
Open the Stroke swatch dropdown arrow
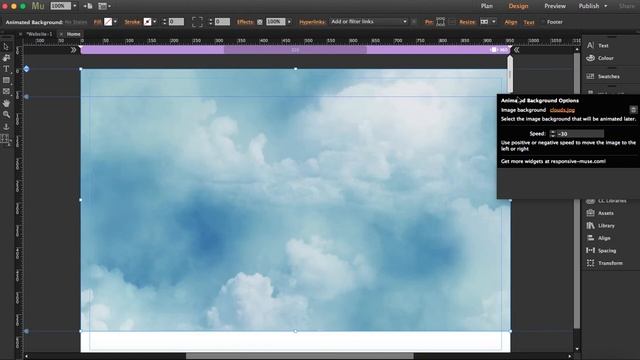(155, 22)
